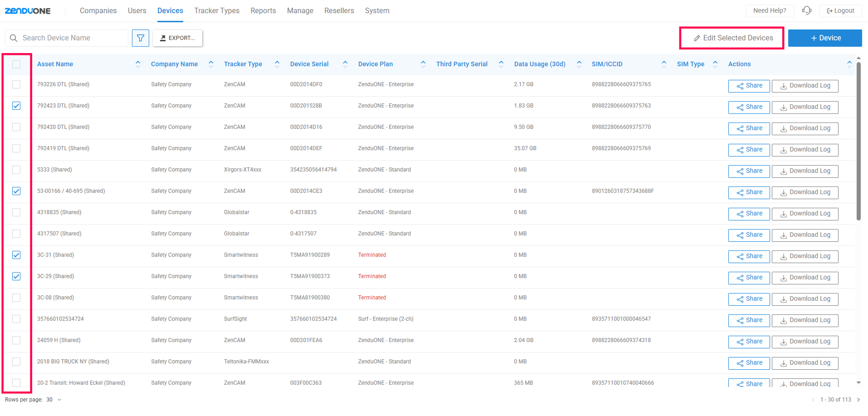Select the 792420 DTL row checkbox
The image size is (868, 416).
click(16, 127)
